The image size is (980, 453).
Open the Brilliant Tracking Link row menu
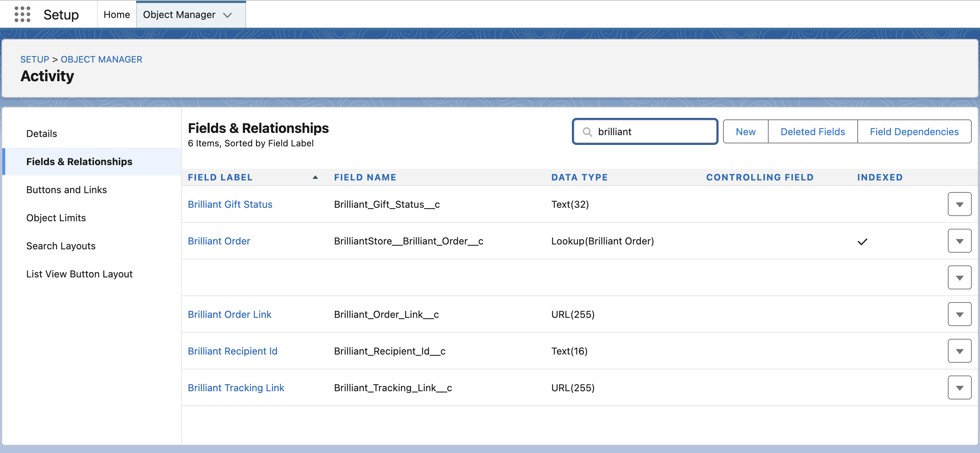tap(959, 387)
